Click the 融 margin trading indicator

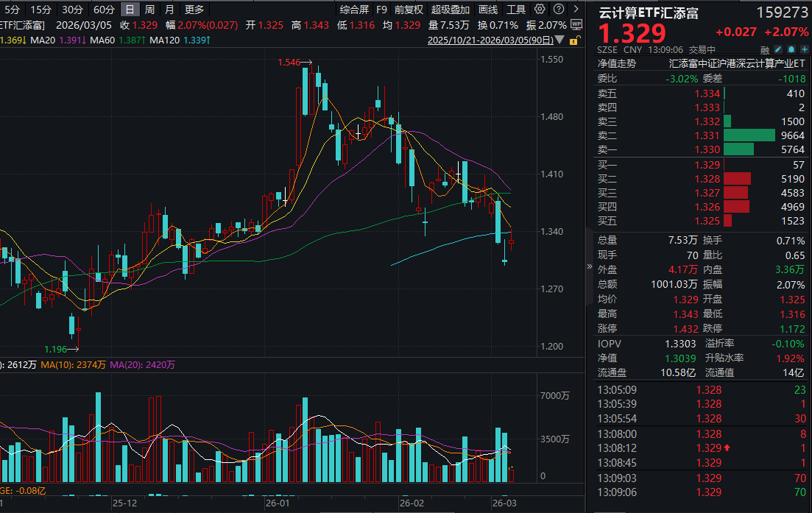765,49
